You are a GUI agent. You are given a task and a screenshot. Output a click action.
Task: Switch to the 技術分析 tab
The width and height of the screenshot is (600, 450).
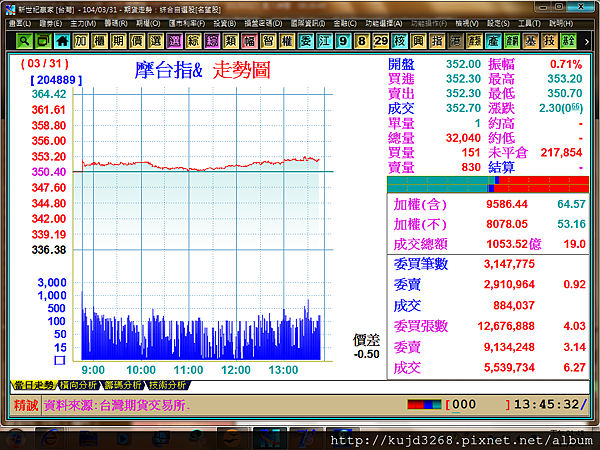tap(167, 385)
